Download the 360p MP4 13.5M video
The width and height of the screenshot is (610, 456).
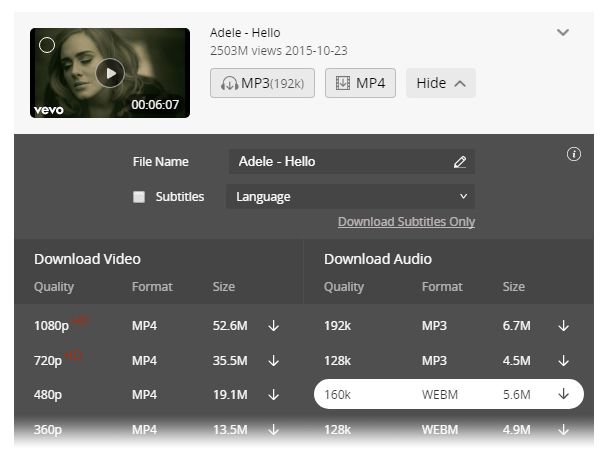[x=273, y=430]
